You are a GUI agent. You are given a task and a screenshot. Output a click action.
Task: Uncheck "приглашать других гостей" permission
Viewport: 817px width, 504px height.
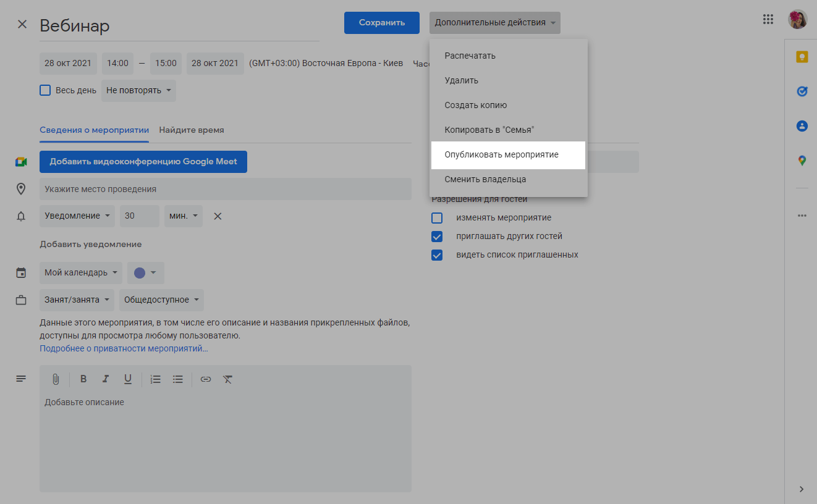tap(437, 237)
